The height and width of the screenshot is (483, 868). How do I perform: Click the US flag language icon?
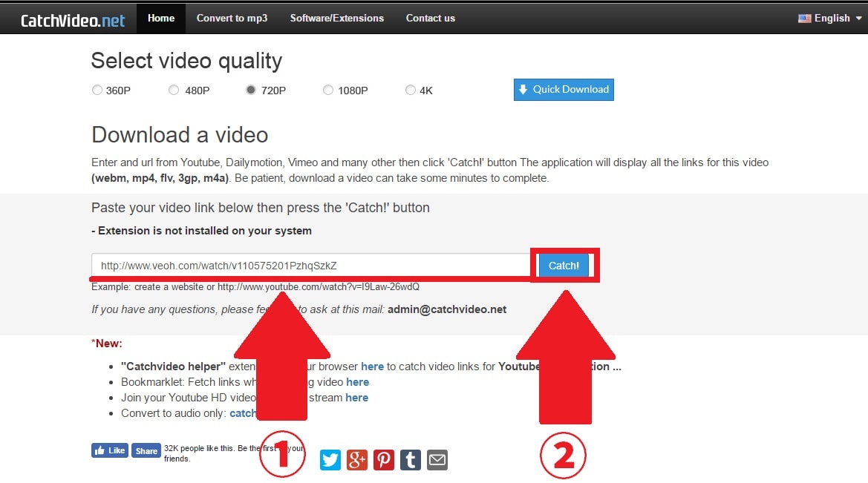(804, 19)
